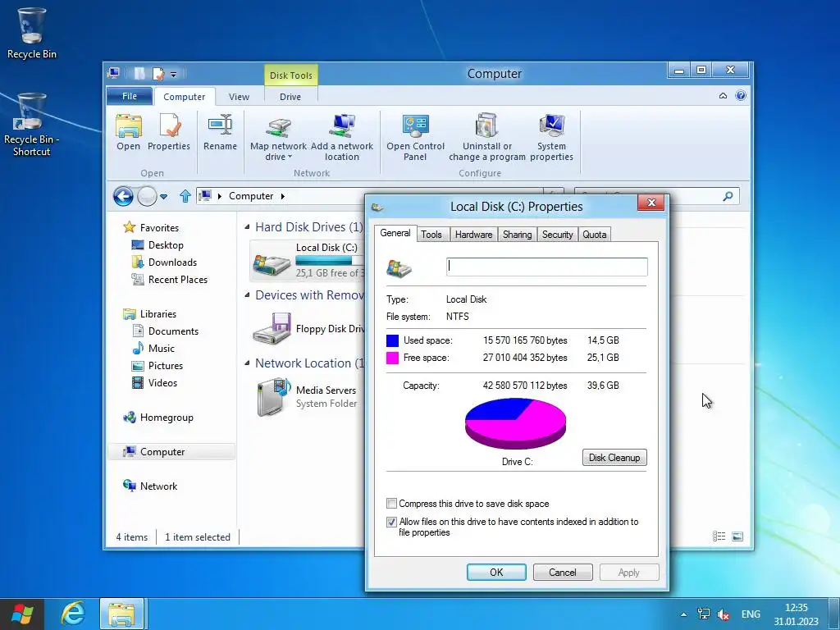Select the Floppy Disk Drive icon
Image resolution: width=840 pixels, height=630 pixels.
(272, 328)
